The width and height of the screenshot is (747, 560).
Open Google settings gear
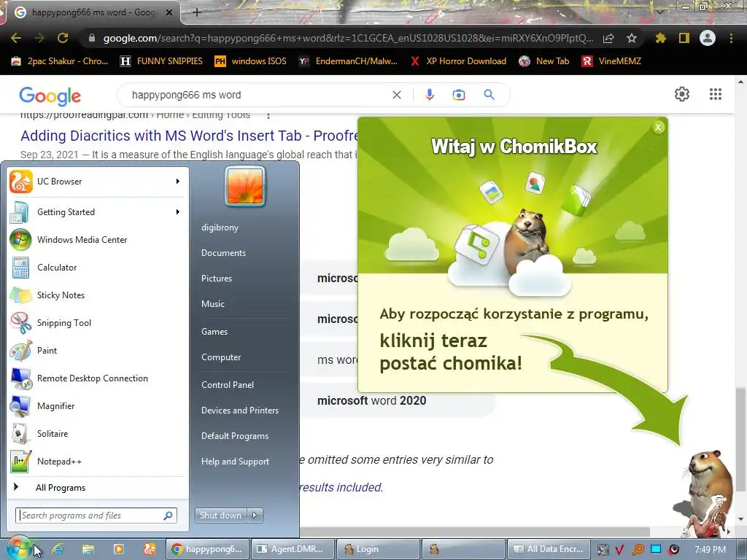[682, 94]
